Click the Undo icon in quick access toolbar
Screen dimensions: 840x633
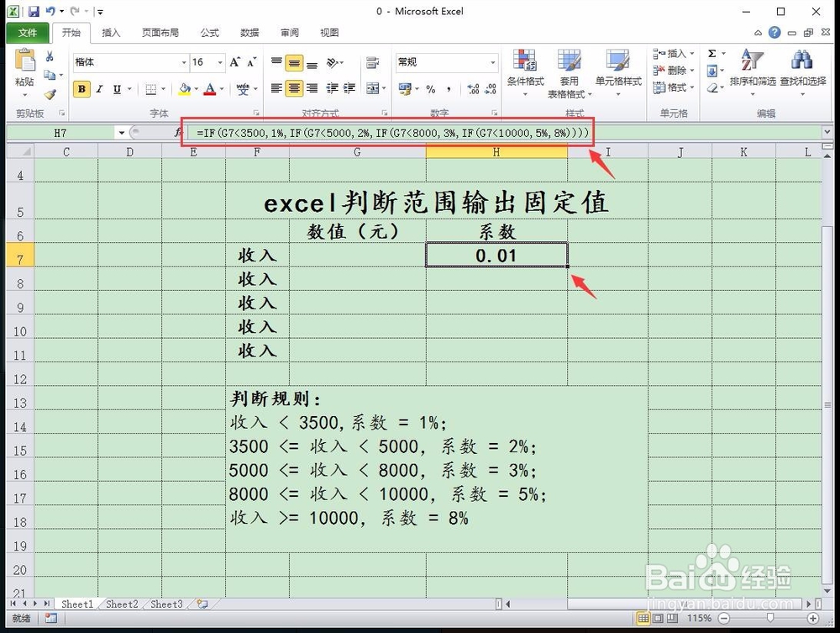coord(50,11)
